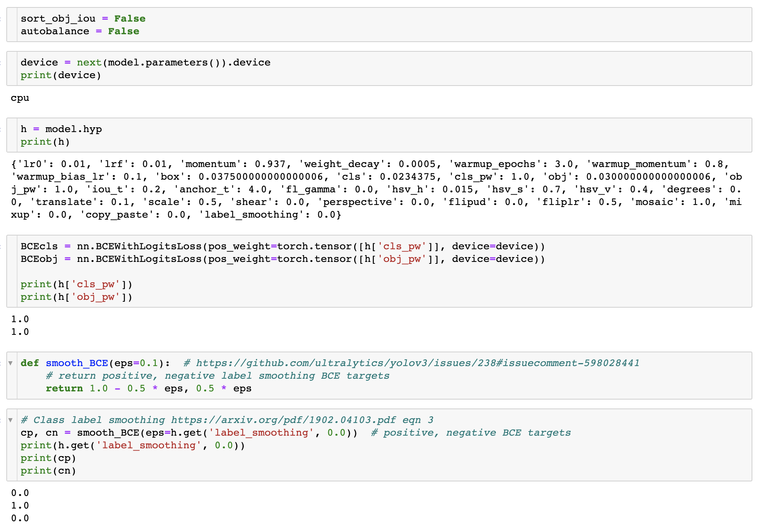The width and height of the screenshot is (765, 532).
Task: Click the print(device) line
Action: (61, 75)
